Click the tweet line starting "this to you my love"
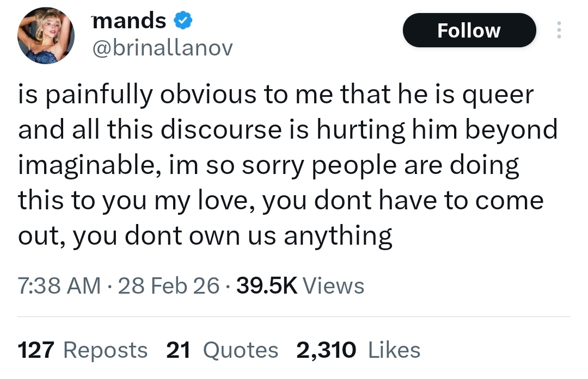 coord(281,201)
